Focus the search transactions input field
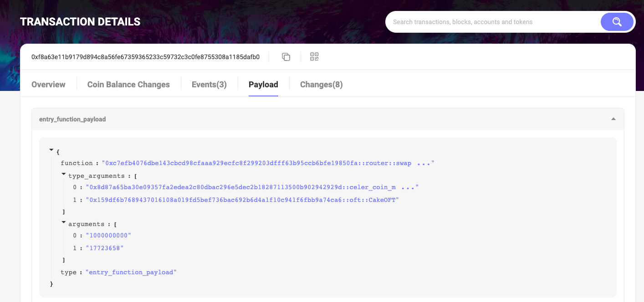 point(492,22)
